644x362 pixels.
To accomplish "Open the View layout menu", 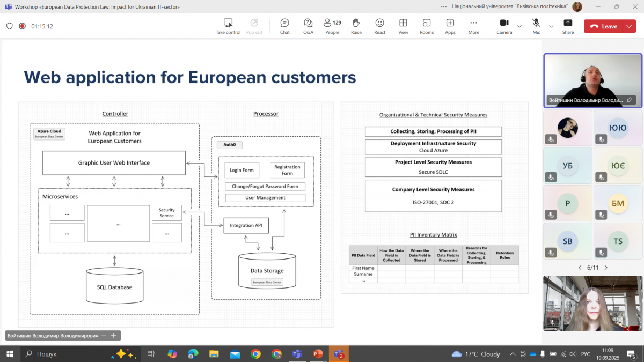I will coord(403,26).
